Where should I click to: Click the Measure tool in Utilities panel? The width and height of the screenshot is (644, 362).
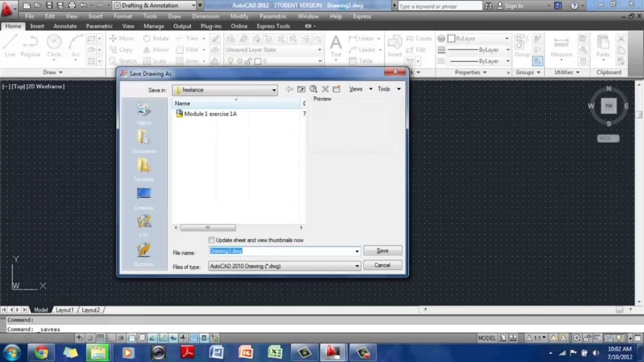tap(561, 46)
